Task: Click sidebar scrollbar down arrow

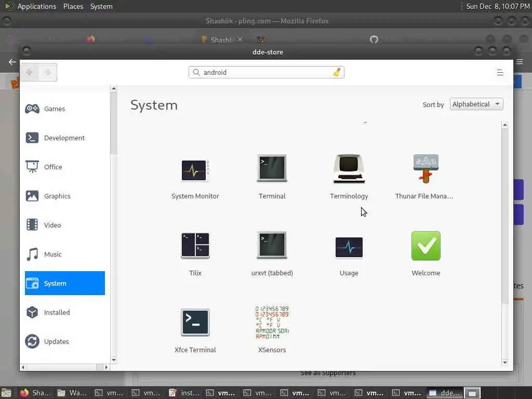Action: [114, 360]
